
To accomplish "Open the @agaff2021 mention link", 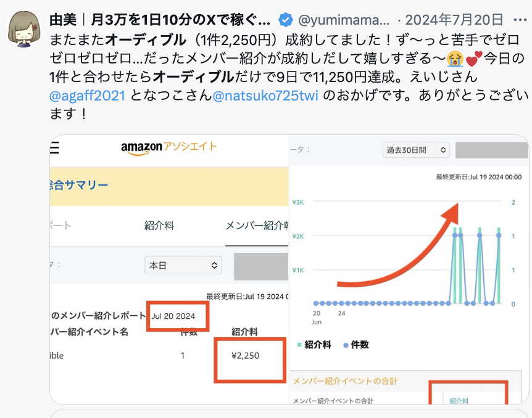I will (87, 96).
